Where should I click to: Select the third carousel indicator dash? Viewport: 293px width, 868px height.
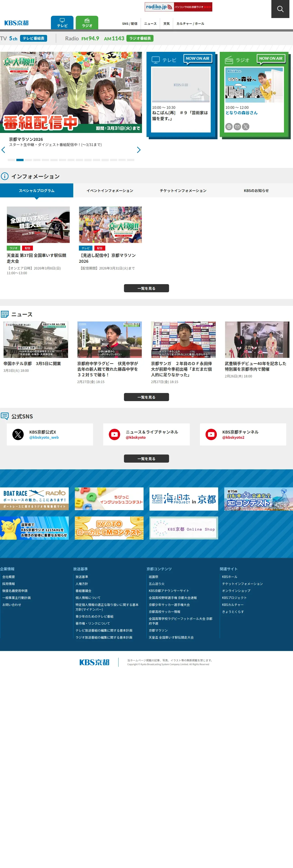pyautogui.click(x=28, y=160)
